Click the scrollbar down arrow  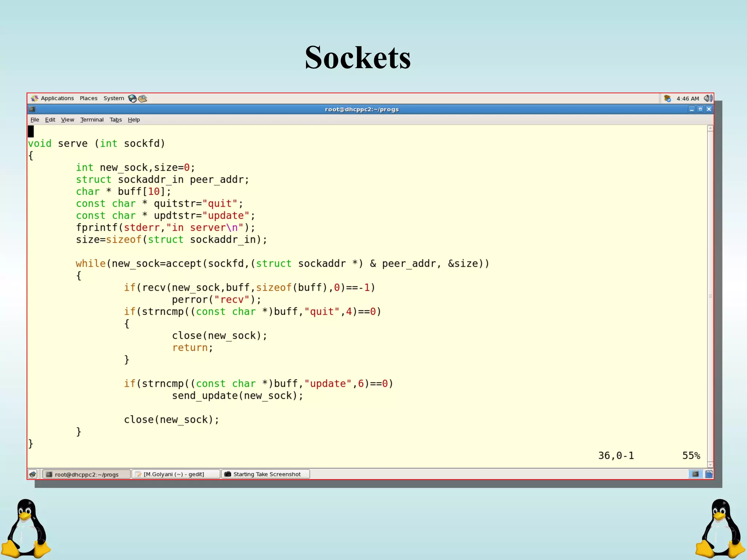(710, 464)
